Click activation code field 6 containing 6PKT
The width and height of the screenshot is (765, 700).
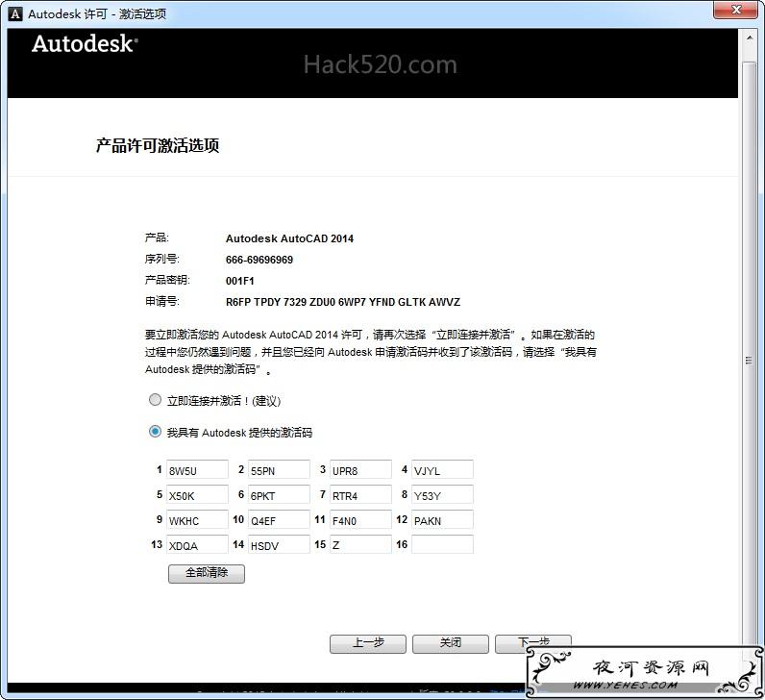coord(279,494)
